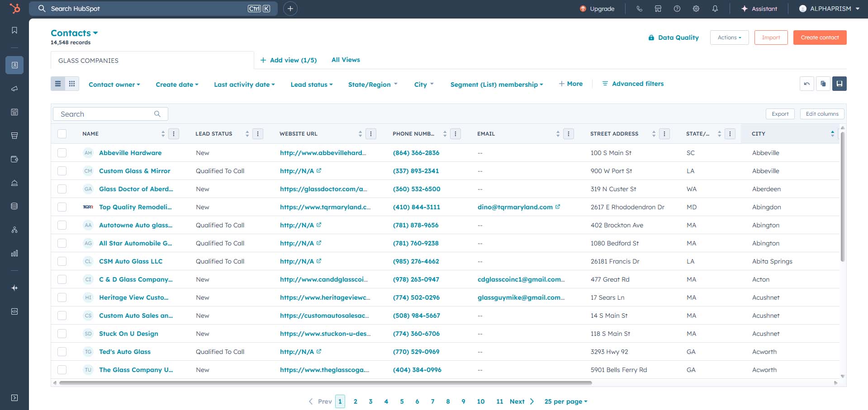This screenshot has width=868, height=410.
Task: Open Automation workflows icon in sidebar
Action: [x=14, y=230]
